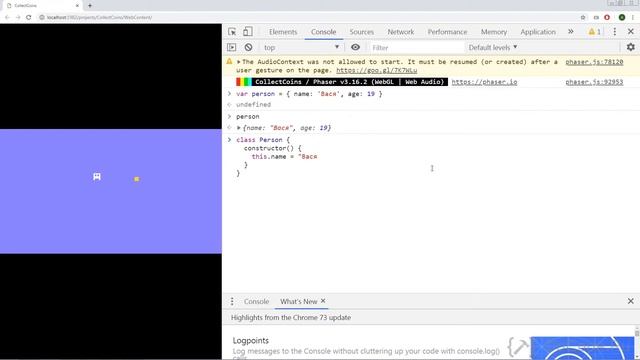This screenshot has width=640, height=360.
Task: Open DevTools three-dot customize menu
Action: 615,31
